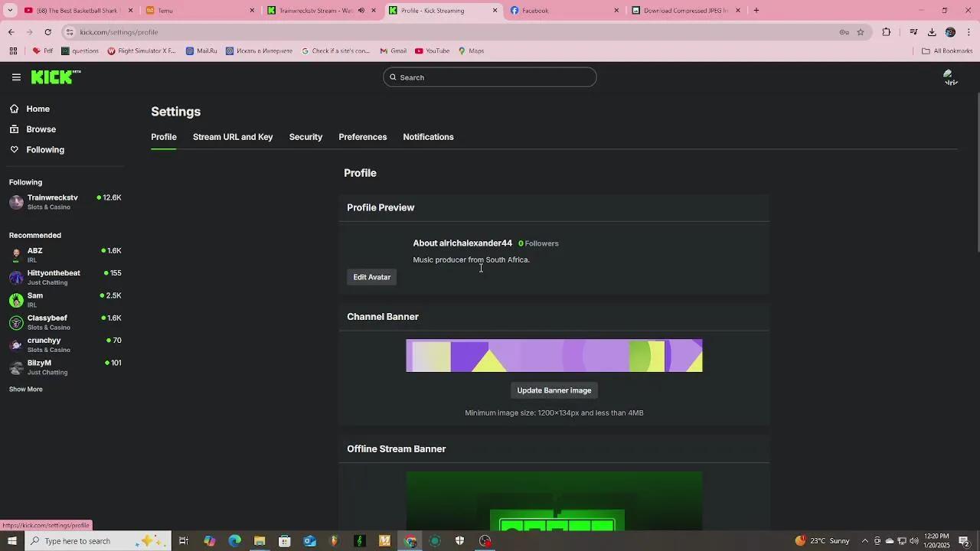This screenshot has height=551, width=980.
Task: Click Update Banner image button
Action: 554,390
